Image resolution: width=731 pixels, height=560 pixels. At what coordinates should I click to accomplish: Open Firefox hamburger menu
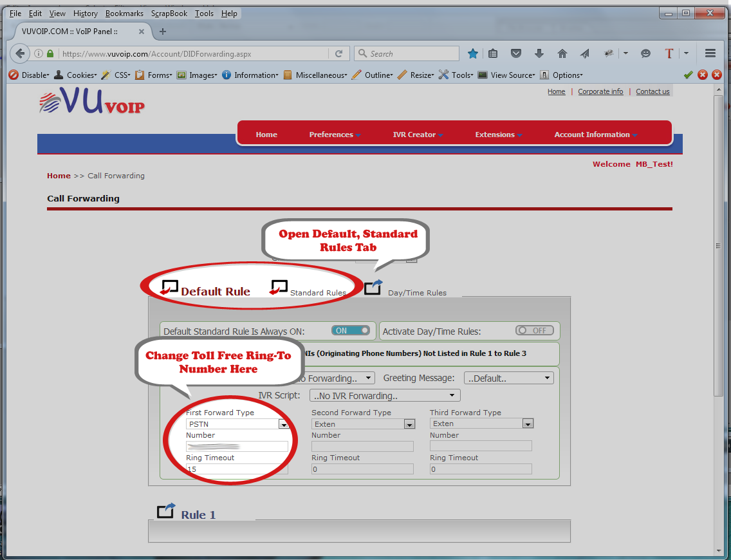coord(710,53)
